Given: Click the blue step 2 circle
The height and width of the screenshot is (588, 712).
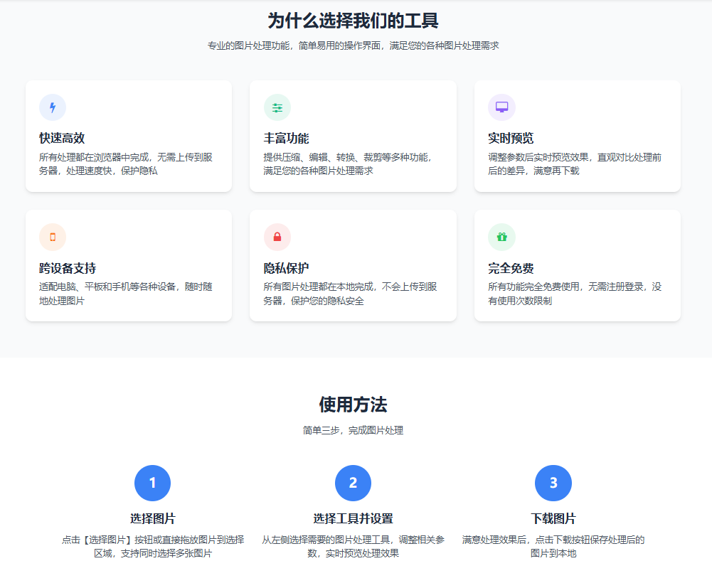Looking at the screenshot, I should pos(353,483).
